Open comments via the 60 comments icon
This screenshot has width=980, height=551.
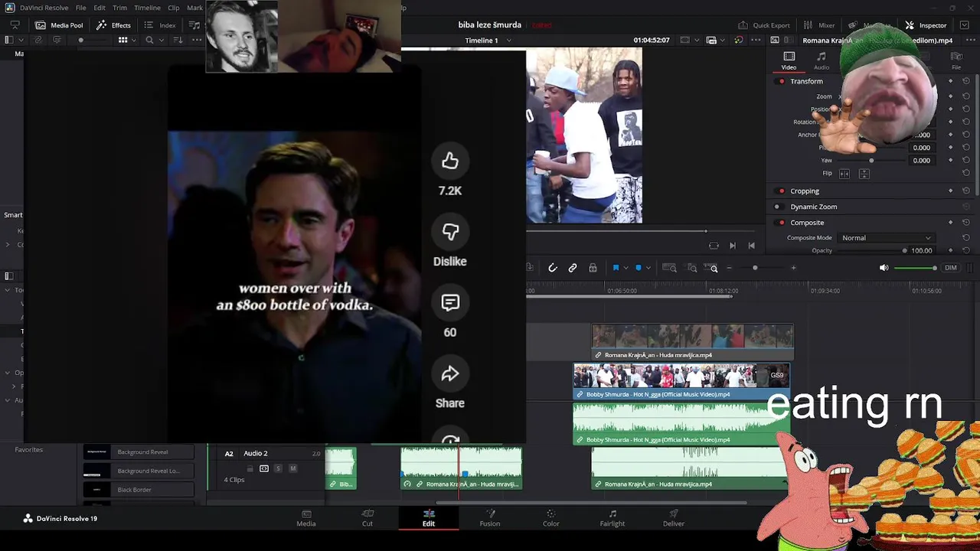coord(450,302)
